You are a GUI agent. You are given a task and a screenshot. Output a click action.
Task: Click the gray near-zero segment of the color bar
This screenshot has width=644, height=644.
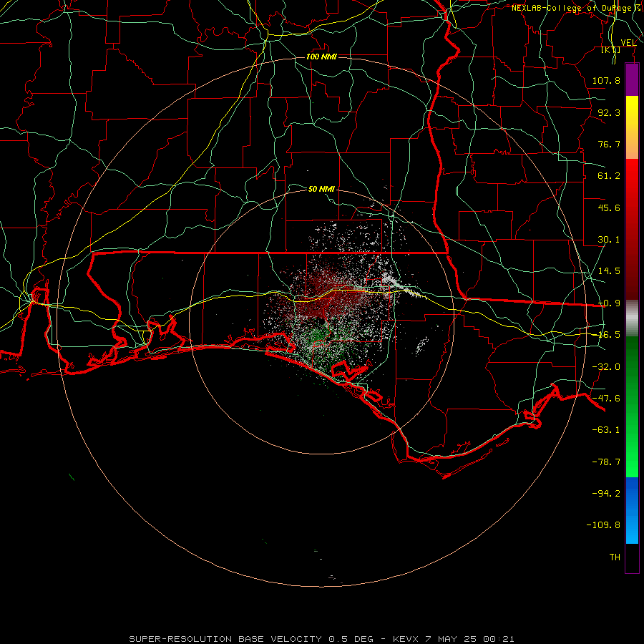point(632,318)
